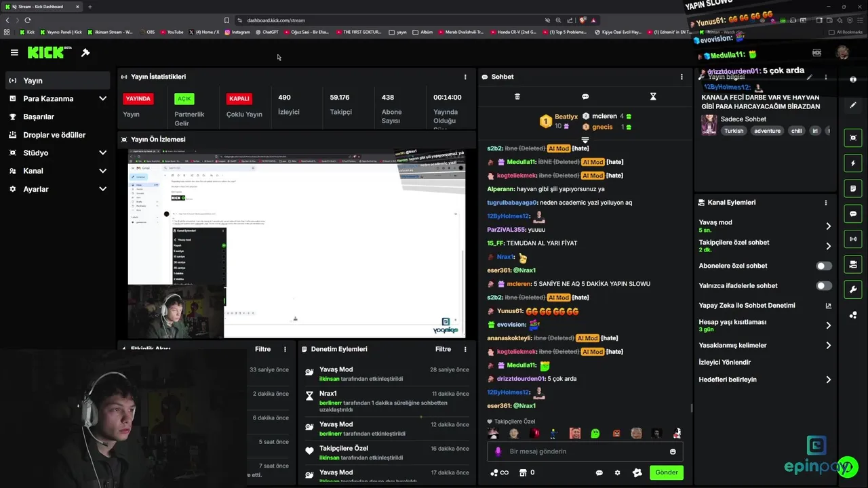Click Beatlyx in the chat leaderboard

pos(566,117)
